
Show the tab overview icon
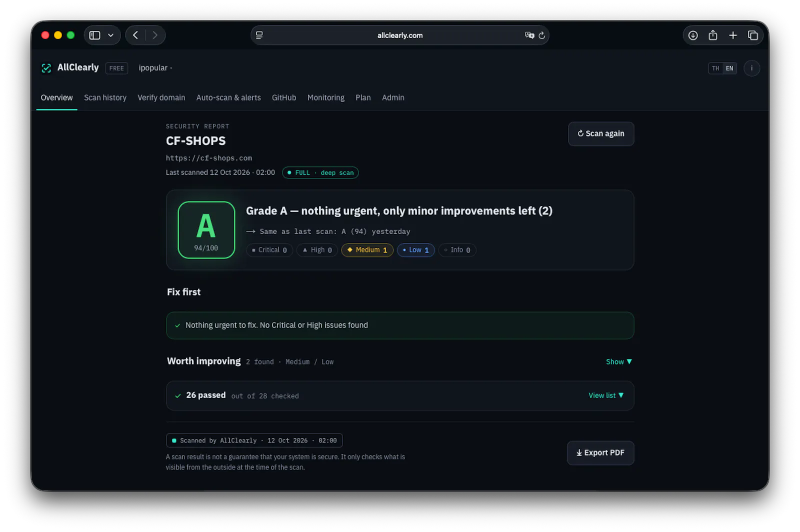753,35
